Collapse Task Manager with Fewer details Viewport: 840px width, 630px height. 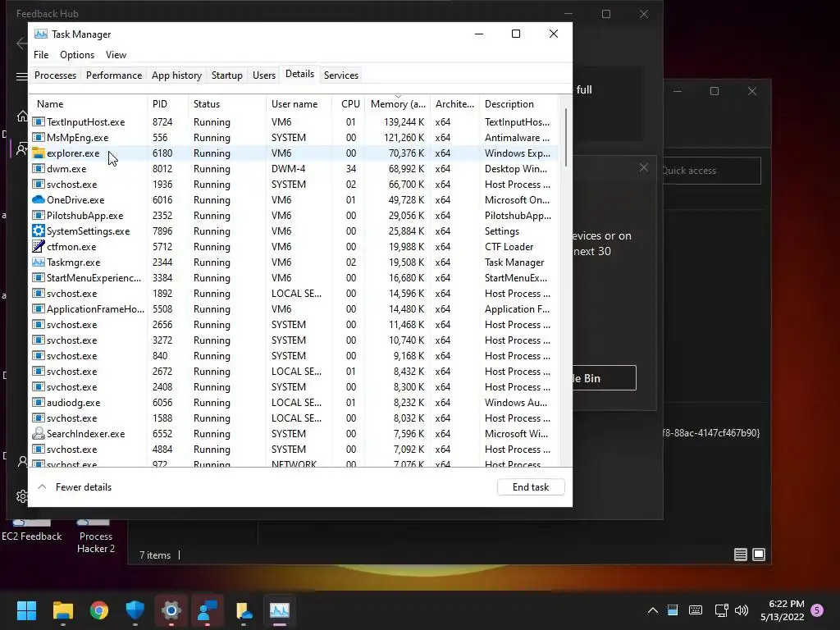[75, 487]
